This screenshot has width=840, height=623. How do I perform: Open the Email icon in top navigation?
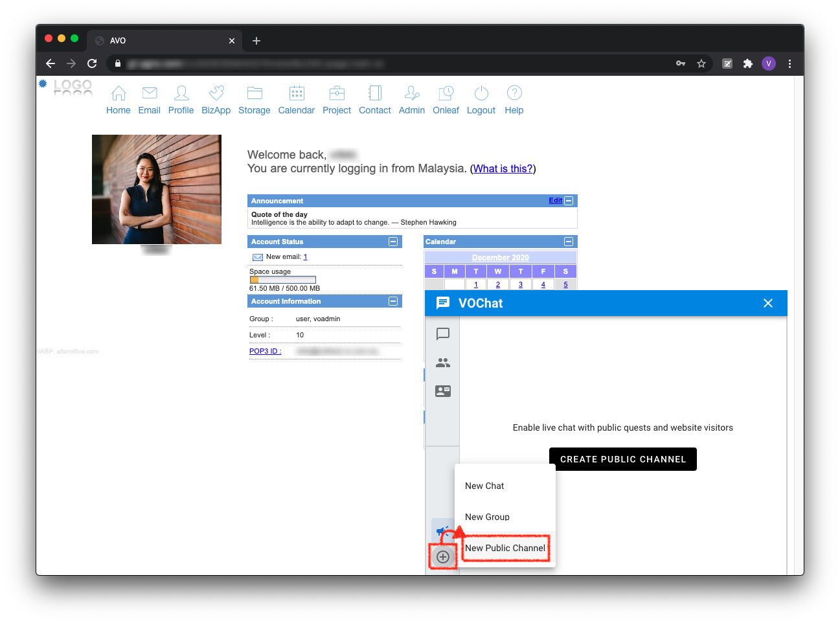click(150, 93)
